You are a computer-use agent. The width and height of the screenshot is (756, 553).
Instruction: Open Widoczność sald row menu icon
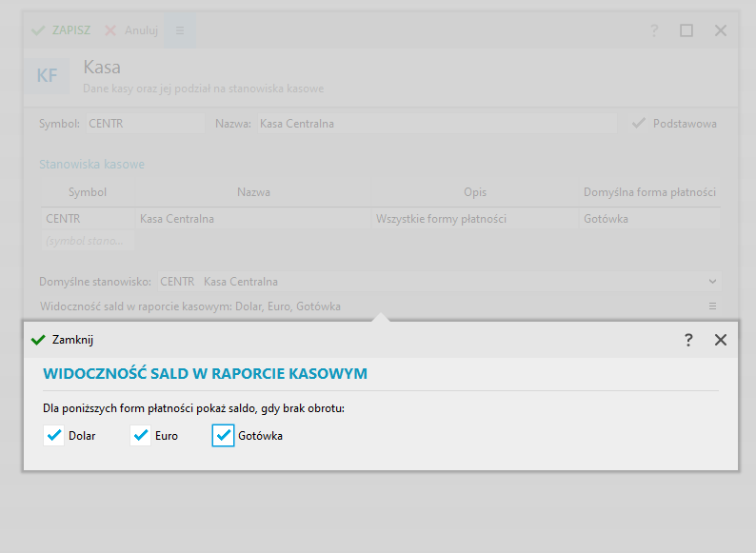712,306
